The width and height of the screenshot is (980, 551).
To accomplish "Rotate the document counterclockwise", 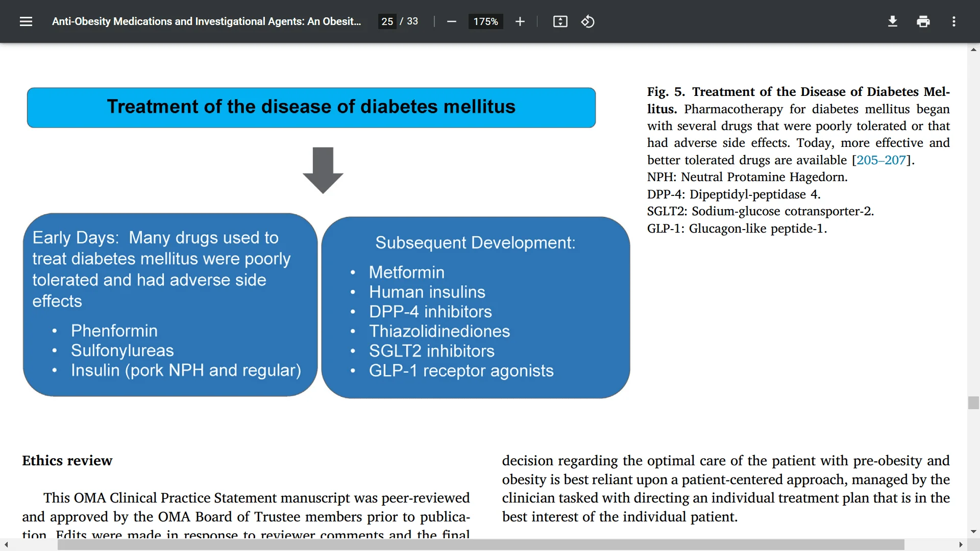I will point(588,21).
